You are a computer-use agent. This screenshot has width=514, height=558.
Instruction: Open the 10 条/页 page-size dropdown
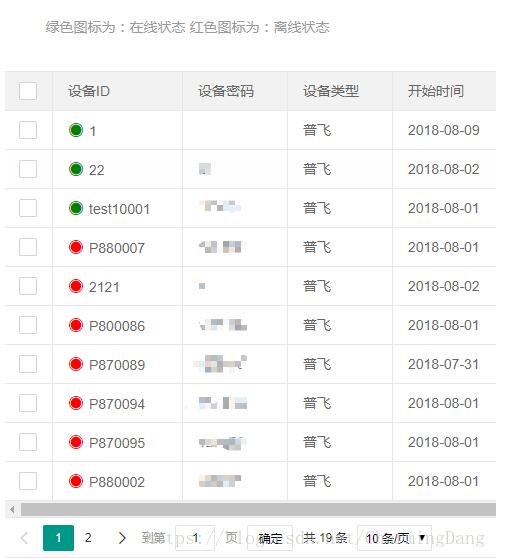[x=394, y=538]
